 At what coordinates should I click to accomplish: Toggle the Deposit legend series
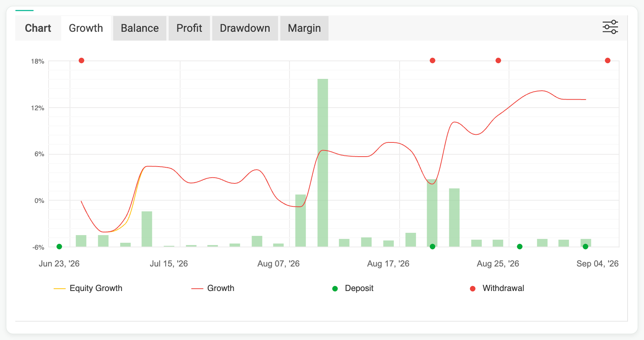[353, 288]
